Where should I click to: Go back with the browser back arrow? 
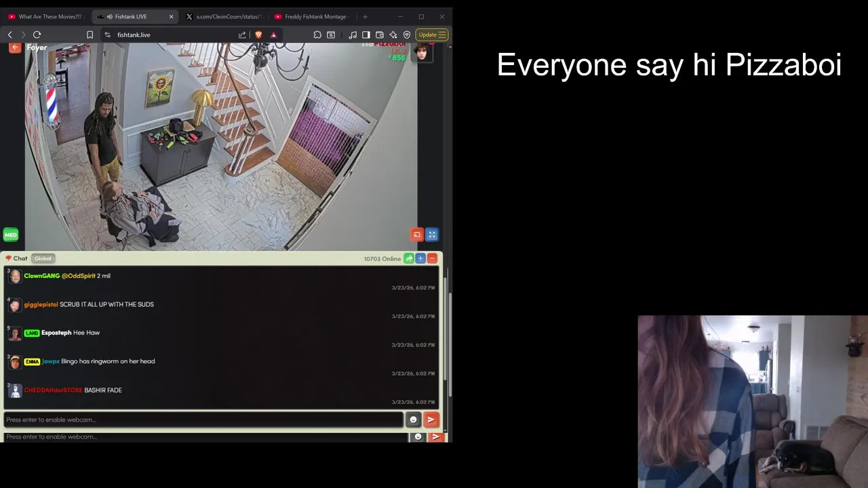click(10, 35)
